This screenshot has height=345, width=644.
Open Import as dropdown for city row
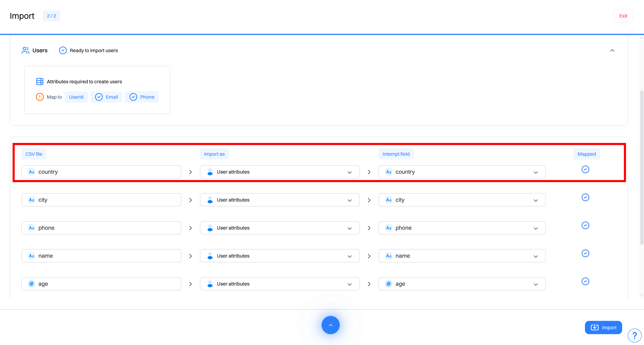point(280,200)
